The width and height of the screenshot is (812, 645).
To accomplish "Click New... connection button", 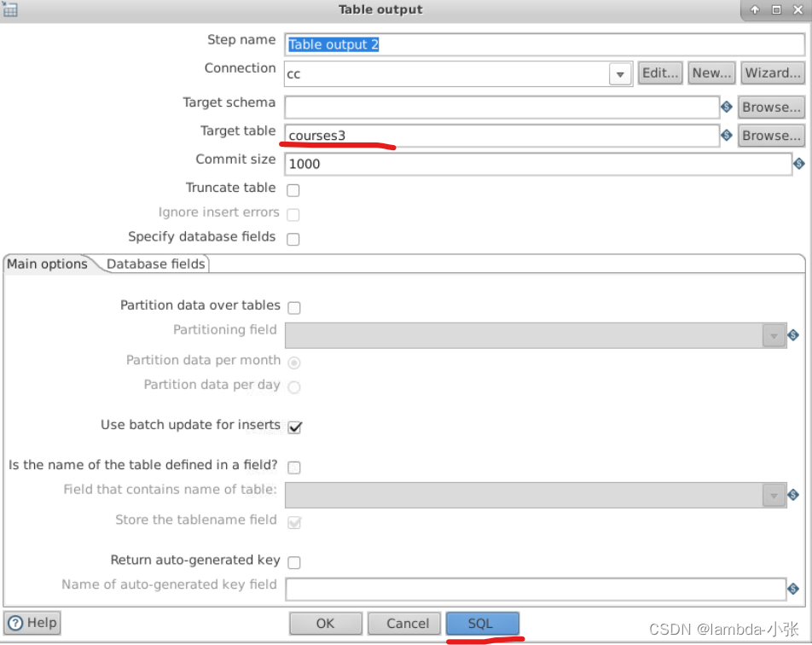I will [x=711, y=73].
